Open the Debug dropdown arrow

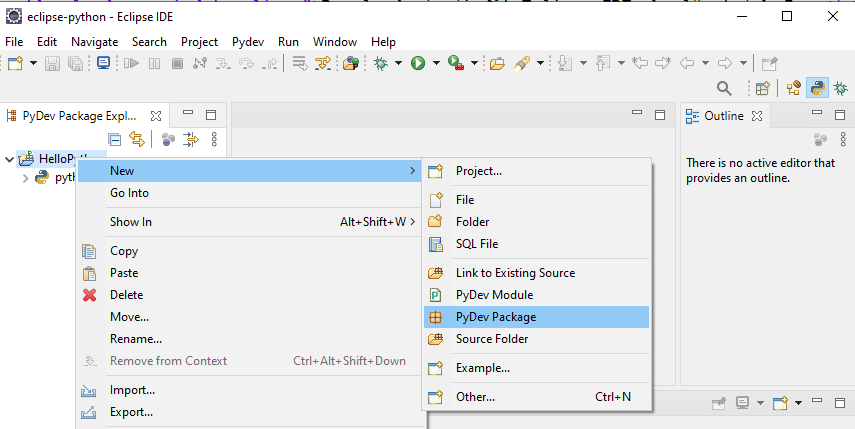pos(399,63)
